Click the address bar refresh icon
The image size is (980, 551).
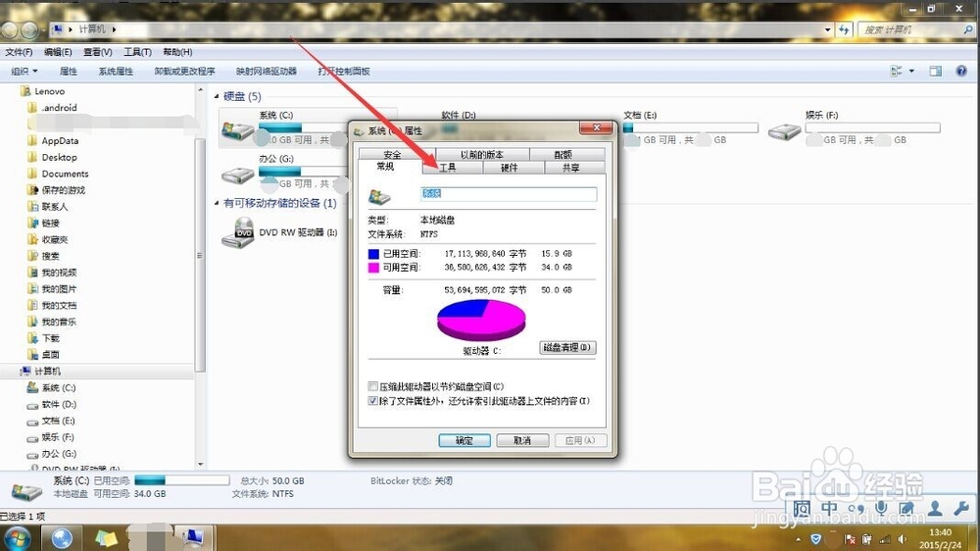845,29
